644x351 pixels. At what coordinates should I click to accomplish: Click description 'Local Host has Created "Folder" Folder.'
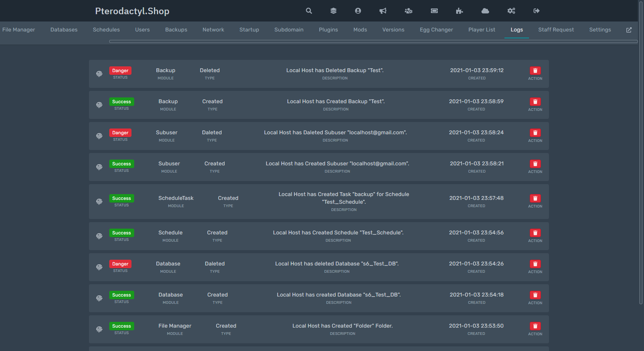coord(343,326)
